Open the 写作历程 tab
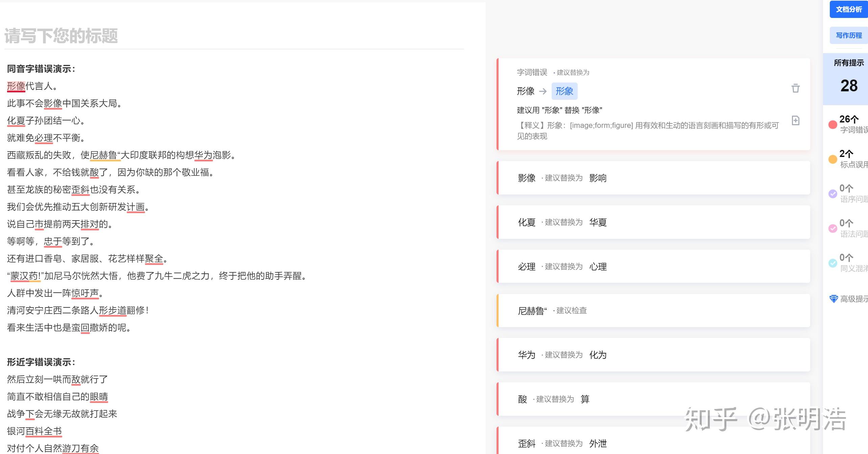This screenshot has height=454, width=868. click(848, 36)
